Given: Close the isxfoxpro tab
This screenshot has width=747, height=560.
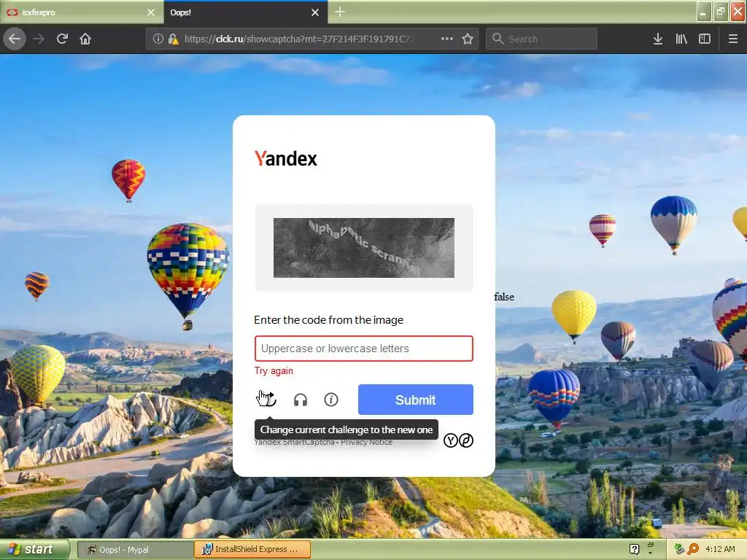Looking at the screenshot, I should (150, 12).
